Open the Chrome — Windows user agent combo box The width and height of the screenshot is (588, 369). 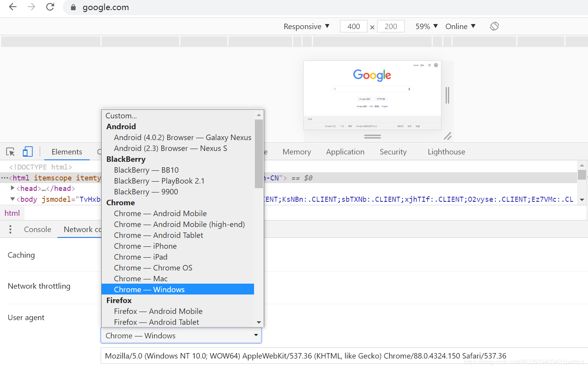pyautogui.click(x=181, y=336)
